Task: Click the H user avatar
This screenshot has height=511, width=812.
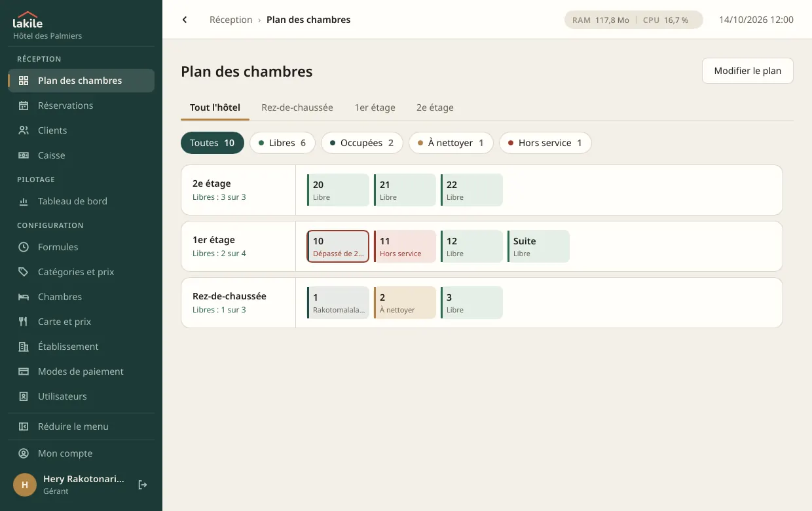Action: pos(25,485)
